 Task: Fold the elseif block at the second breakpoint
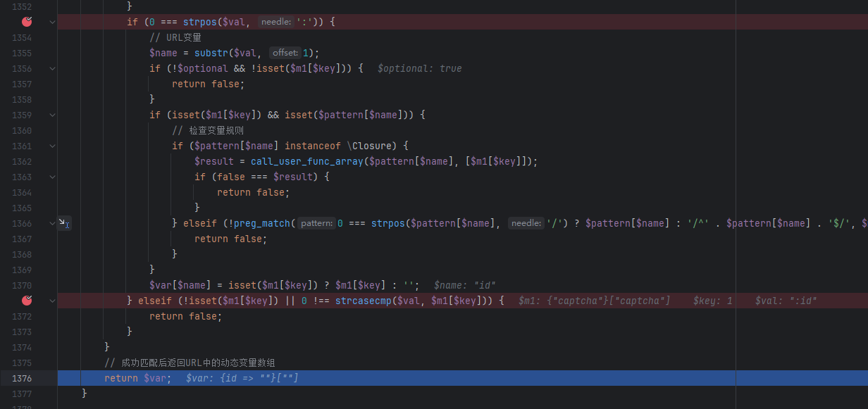[x=52, y=301]
